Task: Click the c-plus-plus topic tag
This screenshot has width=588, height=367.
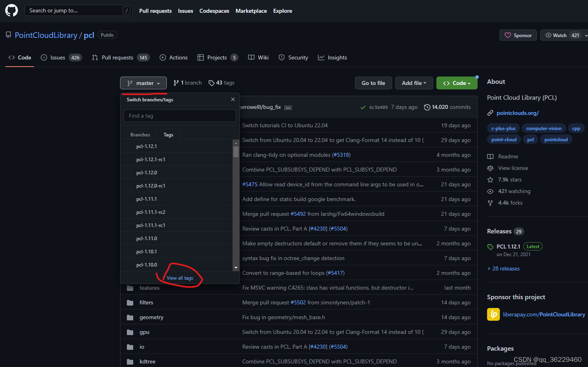Action: [x=503, y=128]
